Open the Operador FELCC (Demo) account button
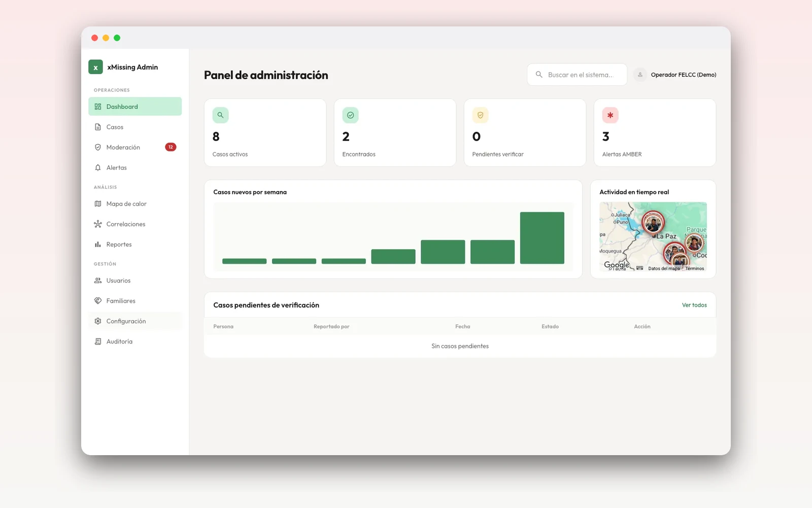 [x=675, y=75]
